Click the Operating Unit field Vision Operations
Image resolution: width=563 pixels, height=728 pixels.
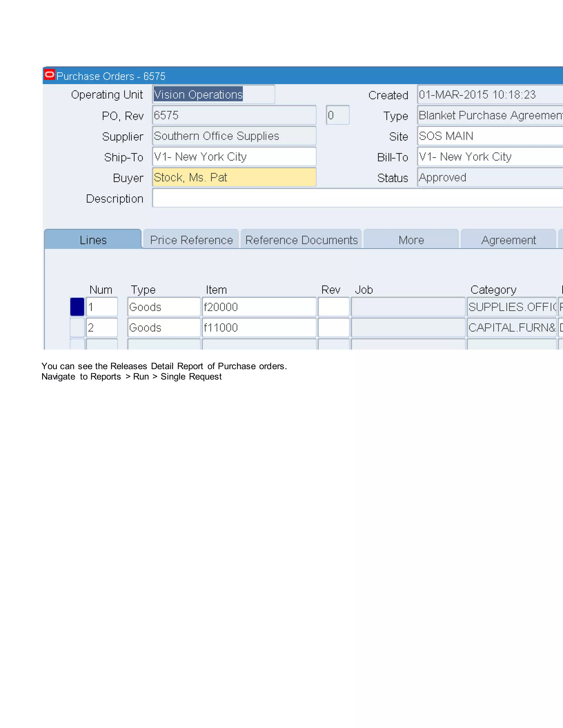(x=214, y=95)
